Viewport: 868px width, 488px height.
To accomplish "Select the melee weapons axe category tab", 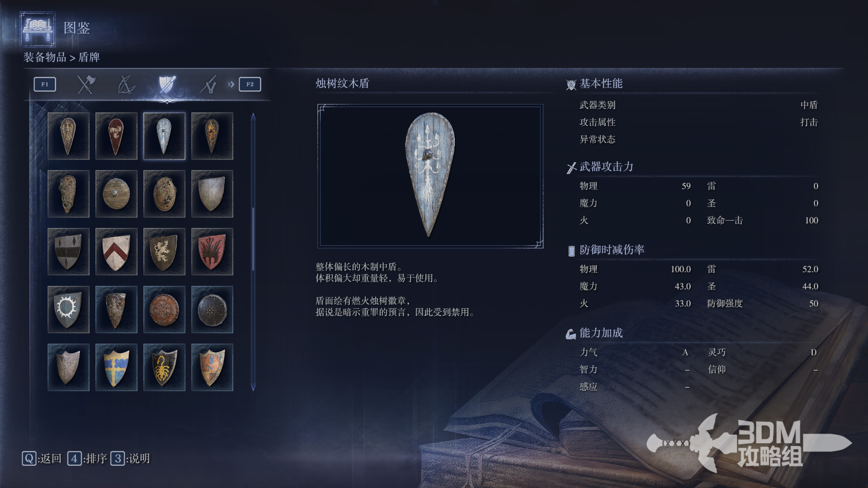I will (85, 84).
